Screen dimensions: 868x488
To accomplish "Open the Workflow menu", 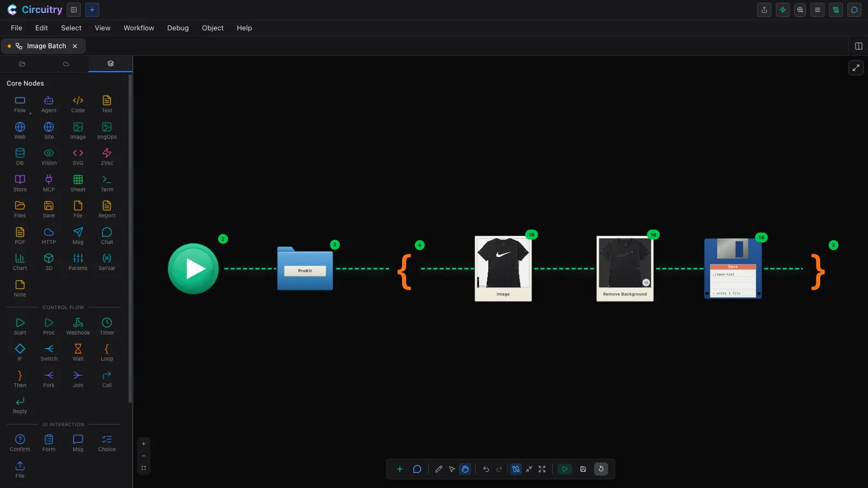I will (x=139, y=28).
